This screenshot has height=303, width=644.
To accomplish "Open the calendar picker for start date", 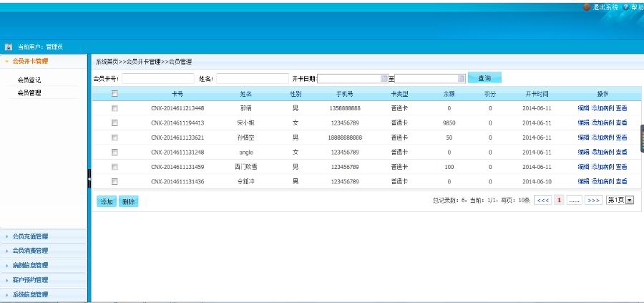I will 384,78.
